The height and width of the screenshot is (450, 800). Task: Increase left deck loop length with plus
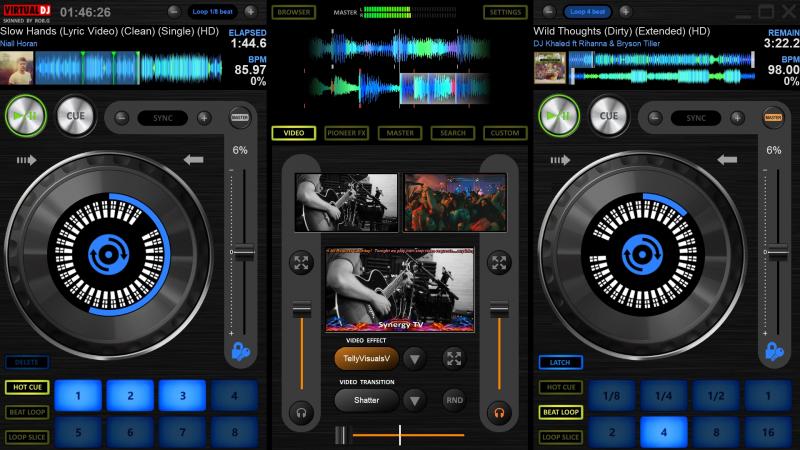[x=250, y=11]
